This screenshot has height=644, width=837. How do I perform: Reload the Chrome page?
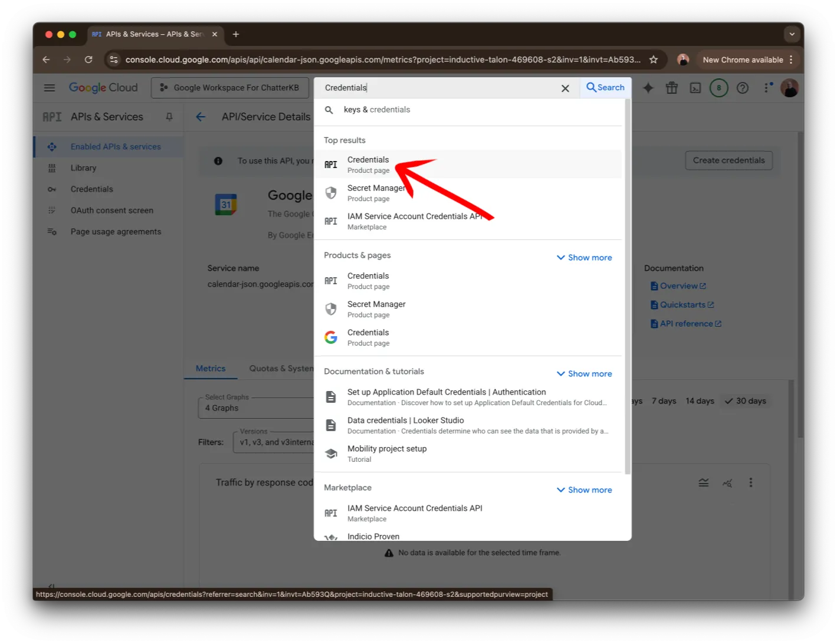[x=88, y=60]
